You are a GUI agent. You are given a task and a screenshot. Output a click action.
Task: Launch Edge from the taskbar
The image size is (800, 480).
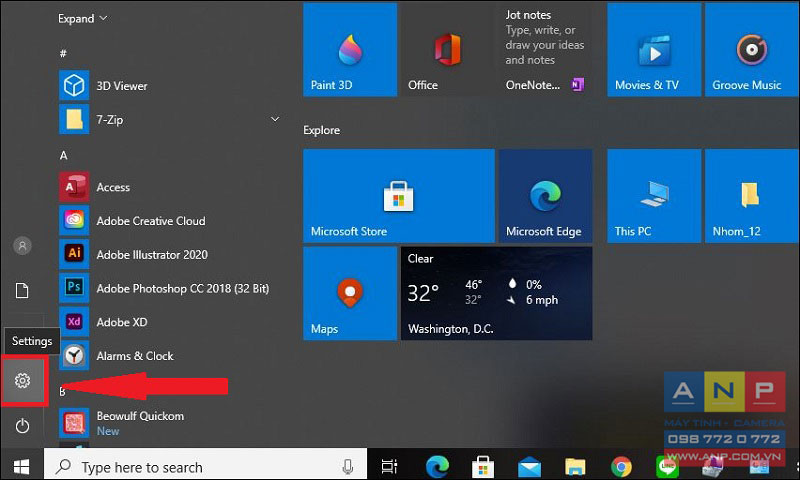click(437, 466)
